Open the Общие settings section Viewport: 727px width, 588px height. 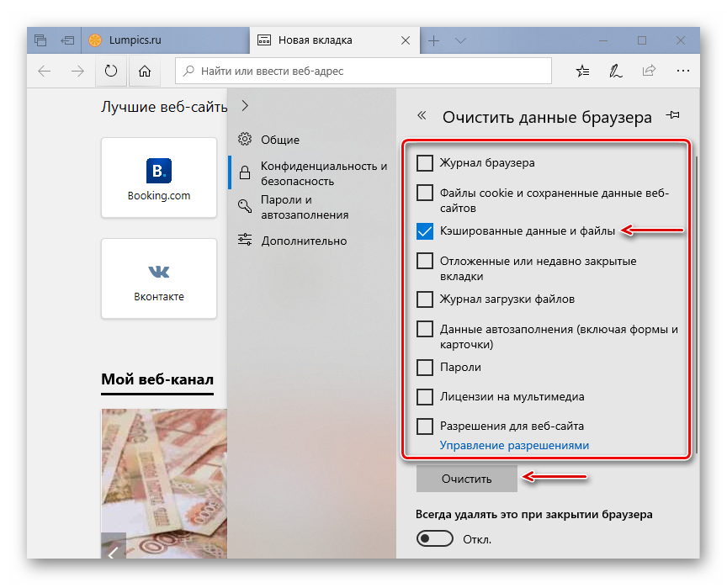point(279,140)
